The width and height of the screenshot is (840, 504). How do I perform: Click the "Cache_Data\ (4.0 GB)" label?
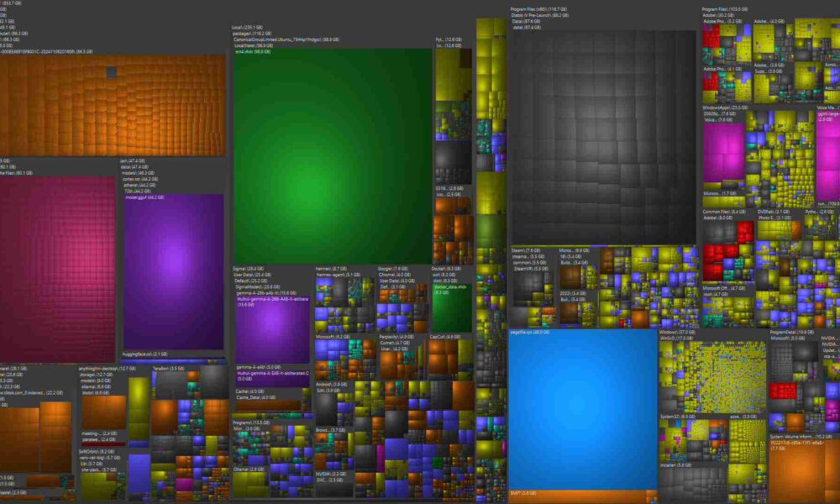click(256, 397)
